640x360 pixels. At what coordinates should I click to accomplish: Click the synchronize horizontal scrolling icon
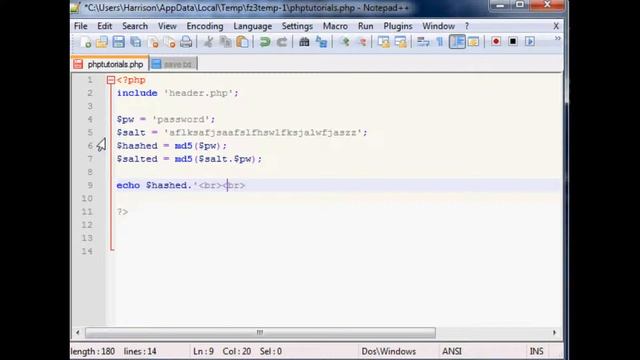400,42
